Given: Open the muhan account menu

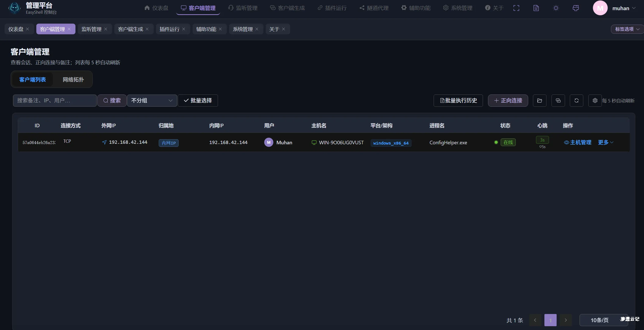Looking at the screenshot, I should tap(624, 8).
